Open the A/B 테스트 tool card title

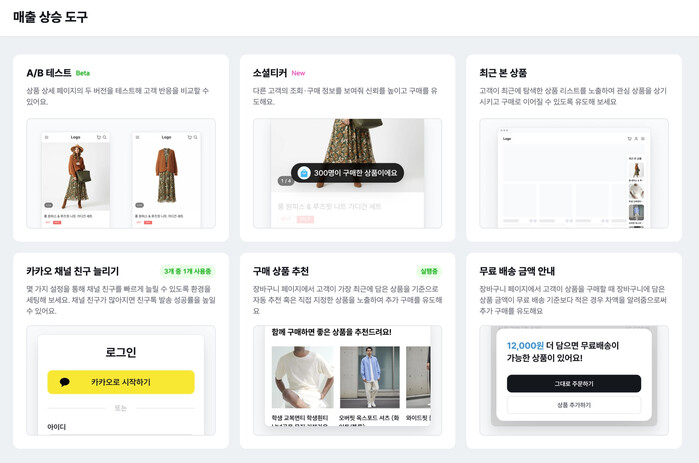point(49,73)
